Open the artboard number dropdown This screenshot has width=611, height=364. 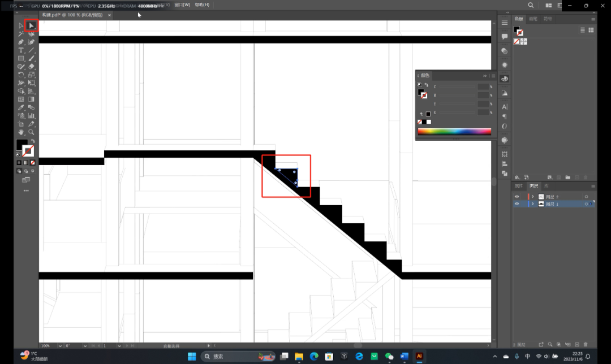119,346
